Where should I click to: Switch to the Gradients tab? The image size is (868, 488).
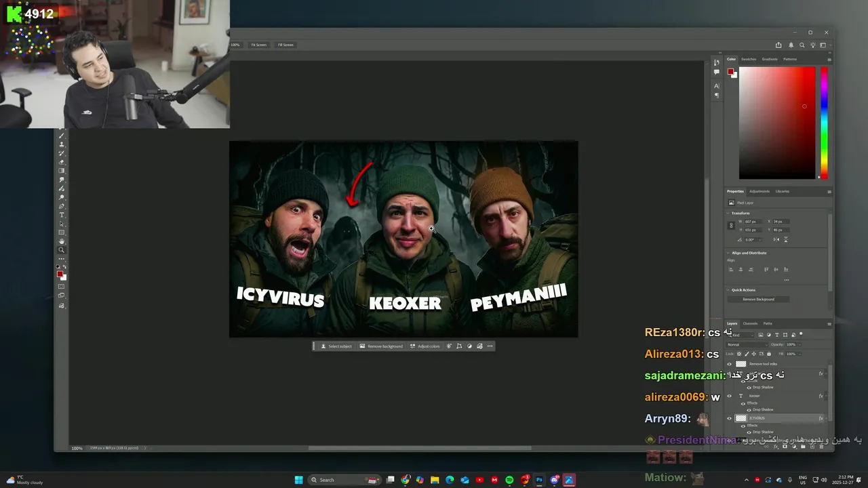770,59
